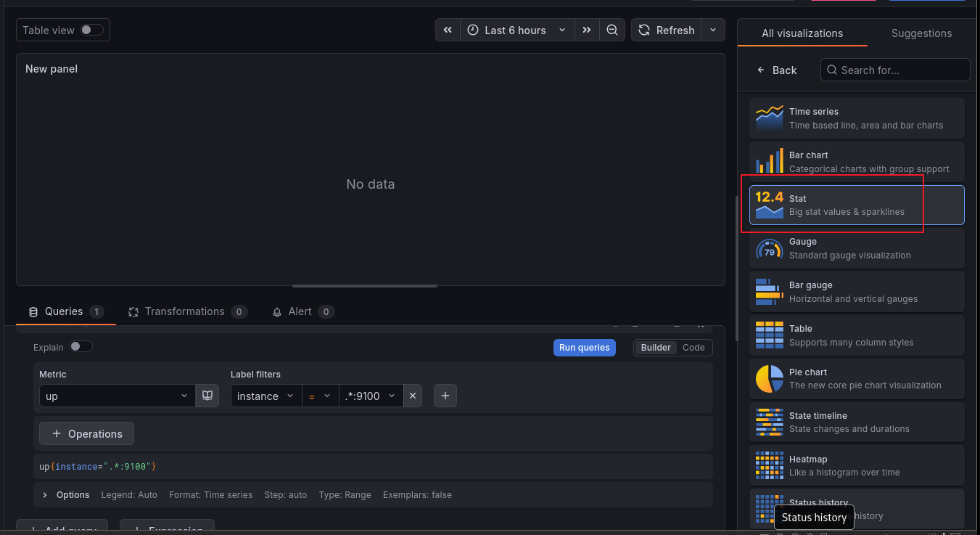
Task: Click the visualization search field
Action: (x=895, y=70)
